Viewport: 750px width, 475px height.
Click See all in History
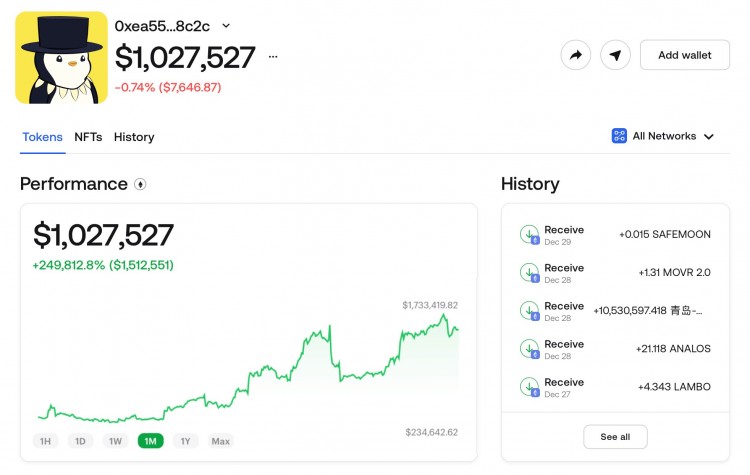[615, 437]
